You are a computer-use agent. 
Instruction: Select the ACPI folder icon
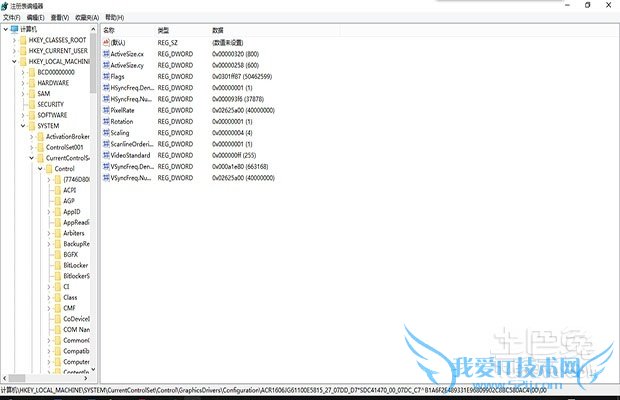(x=58, y=190)
